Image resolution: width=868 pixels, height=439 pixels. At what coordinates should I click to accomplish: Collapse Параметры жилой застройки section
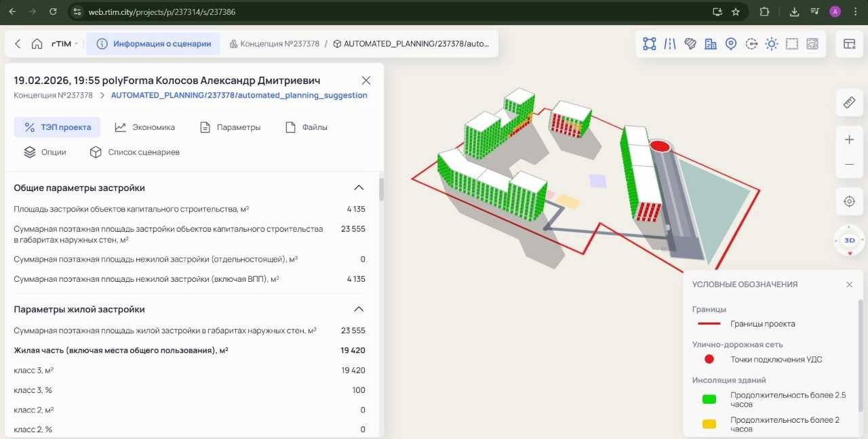359,309
